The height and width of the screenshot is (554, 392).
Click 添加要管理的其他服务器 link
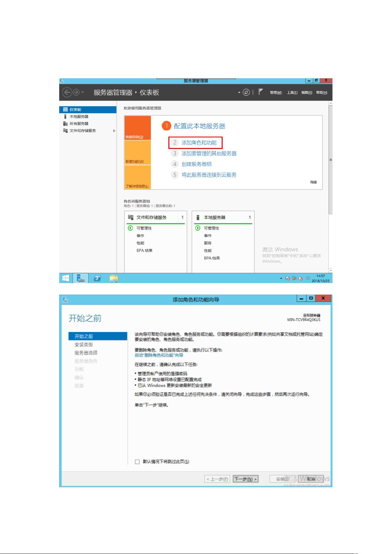click(x=209, y=153)
